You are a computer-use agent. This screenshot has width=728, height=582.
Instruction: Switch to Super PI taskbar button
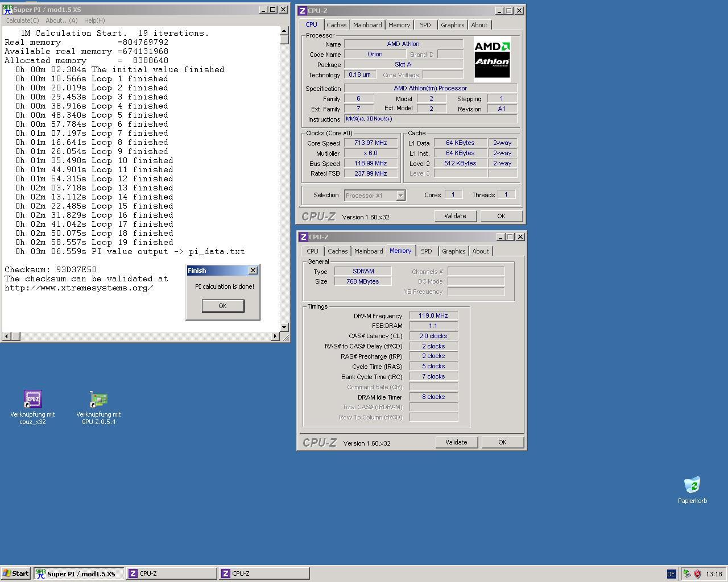pyautogui.click(x=78, y=573)
